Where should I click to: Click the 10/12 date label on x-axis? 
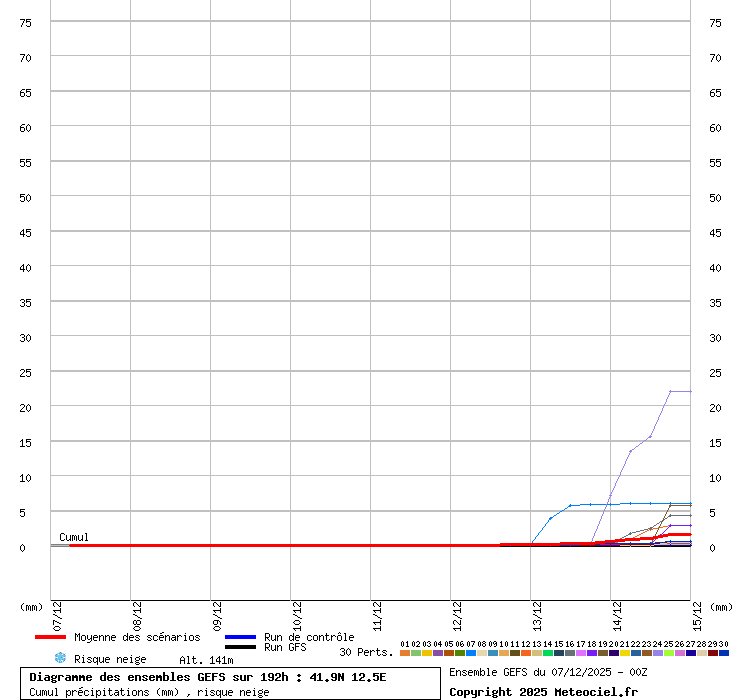click(x=297, y=612)
